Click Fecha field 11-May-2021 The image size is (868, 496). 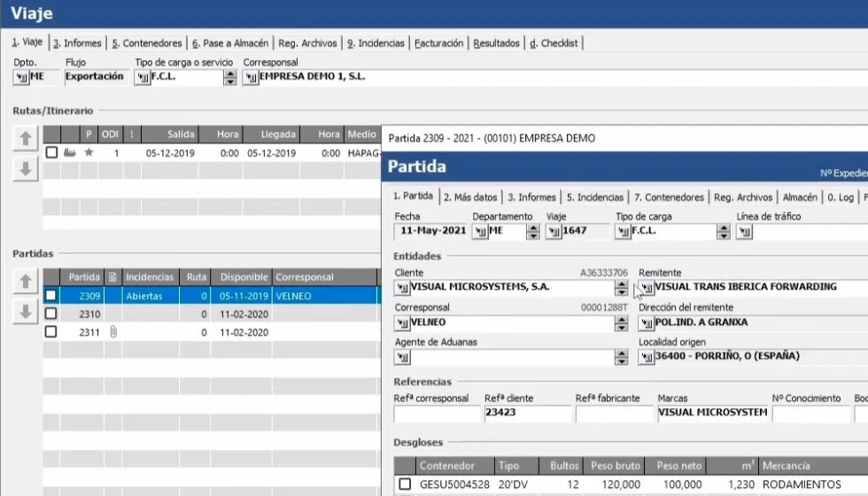(430, 231)
